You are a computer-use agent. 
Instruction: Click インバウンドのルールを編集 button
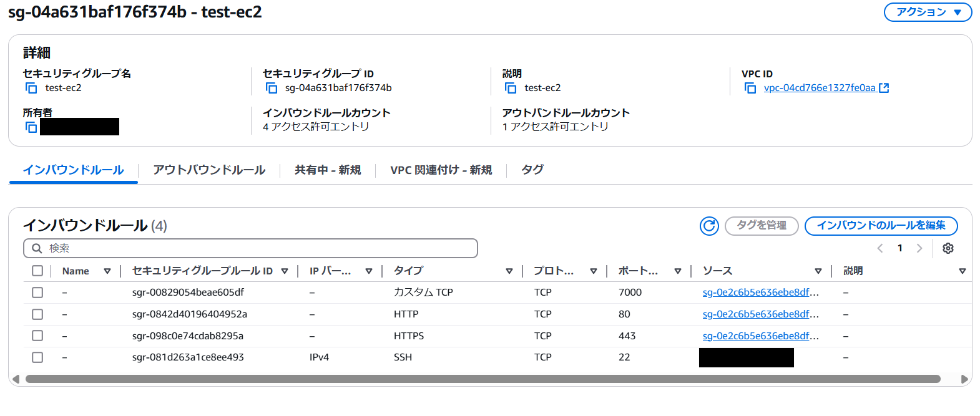(x=881, y=225)
